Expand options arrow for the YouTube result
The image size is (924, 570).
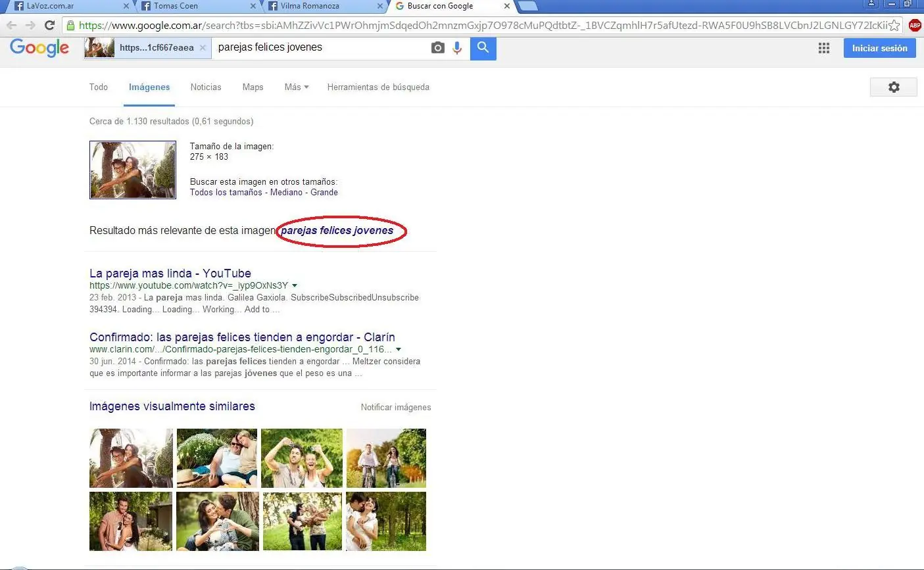point(295,285)
